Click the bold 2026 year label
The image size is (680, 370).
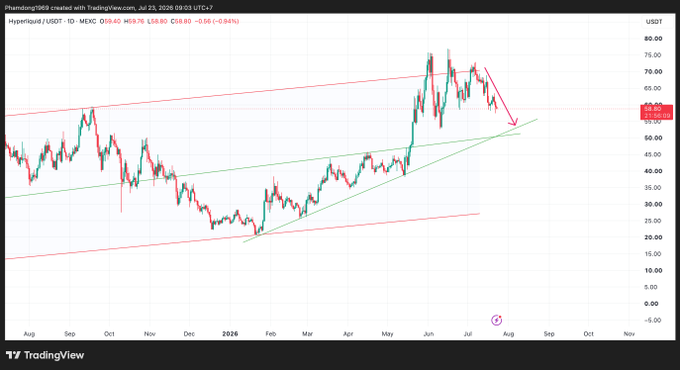[x=230, y=334]
